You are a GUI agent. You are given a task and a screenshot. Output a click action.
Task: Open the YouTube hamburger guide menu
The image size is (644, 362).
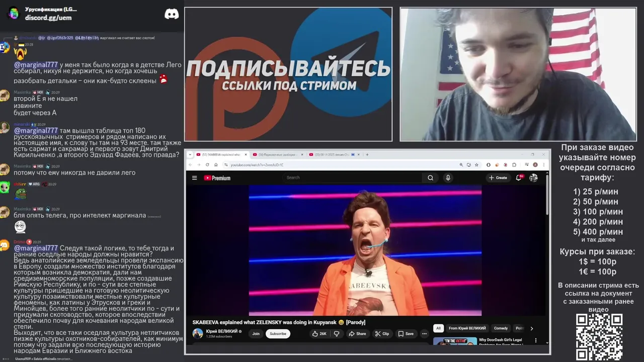pyautogui.click(x=194, y=177)
